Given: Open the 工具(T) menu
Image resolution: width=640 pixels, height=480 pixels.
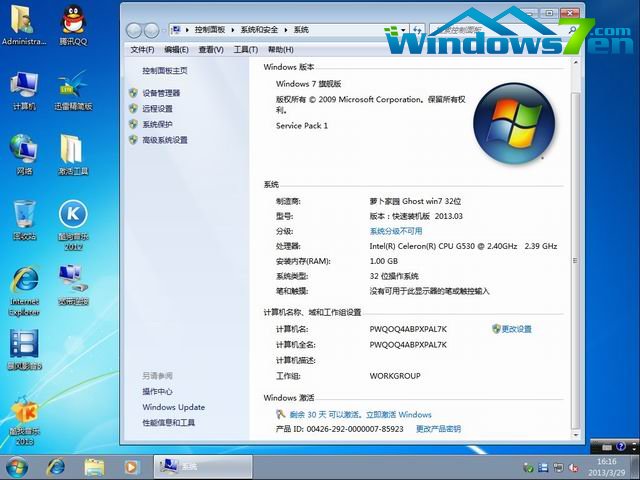Looking at the screenshot, I should coord(246,50).
